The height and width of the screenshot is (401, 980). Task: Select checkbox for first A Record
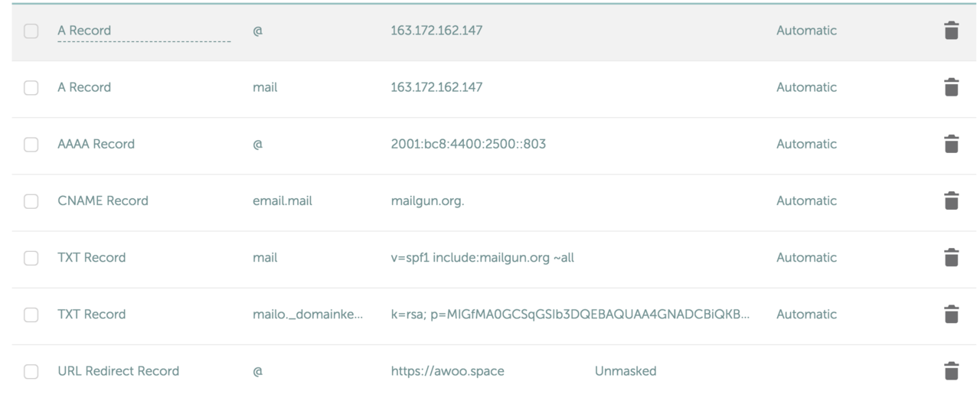coord(31,31)
